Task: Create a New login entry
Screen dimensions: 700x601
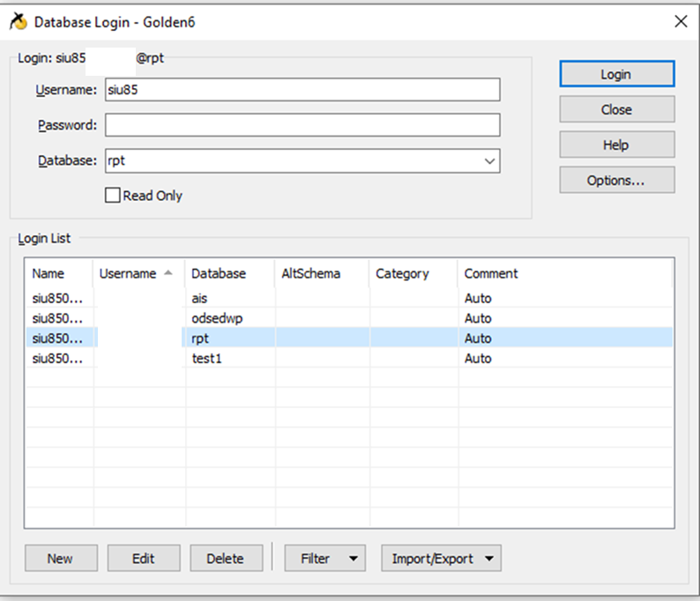Action: coord(61,558)
